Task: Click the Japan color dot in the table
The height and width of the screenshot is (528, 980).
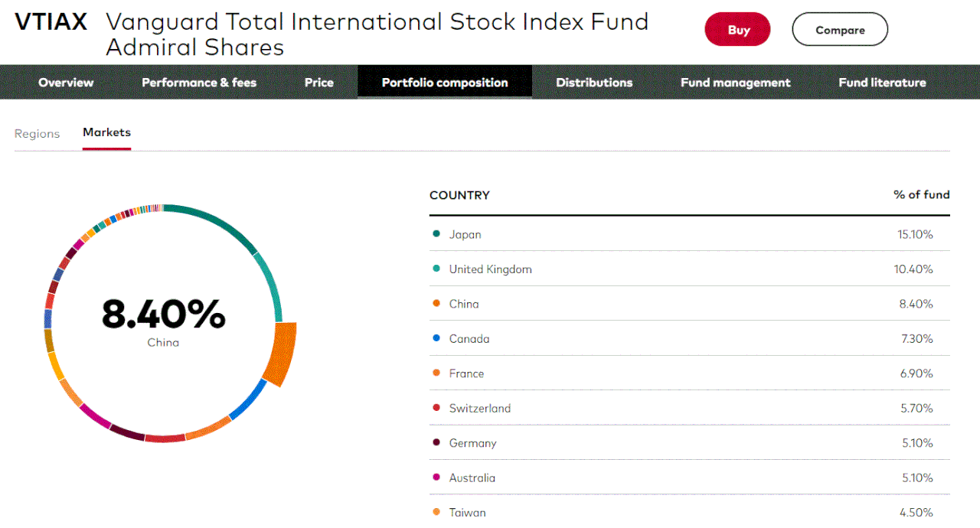Action: (436, 234)
